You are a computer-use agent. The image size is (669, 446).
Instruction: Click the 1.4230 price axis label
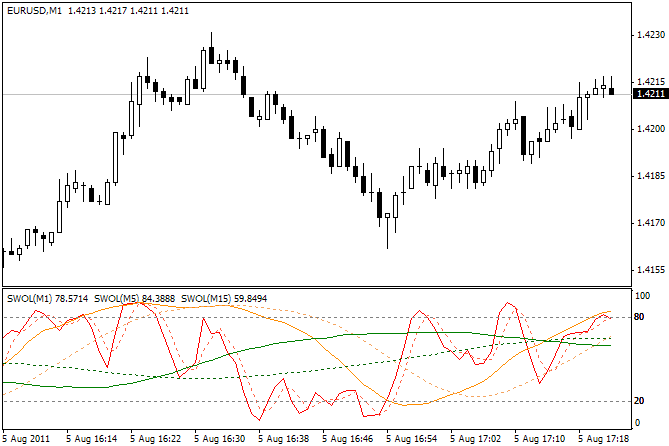[x=650, y=35]
